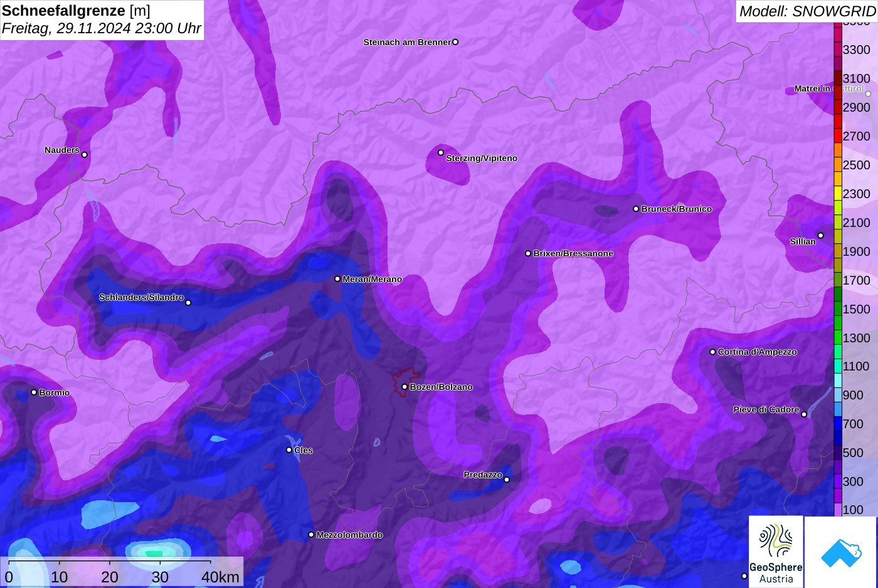This screenshot has width=878, height=588.
Task: Click the blue house cloud logo
Action: (x=840, y=552)
